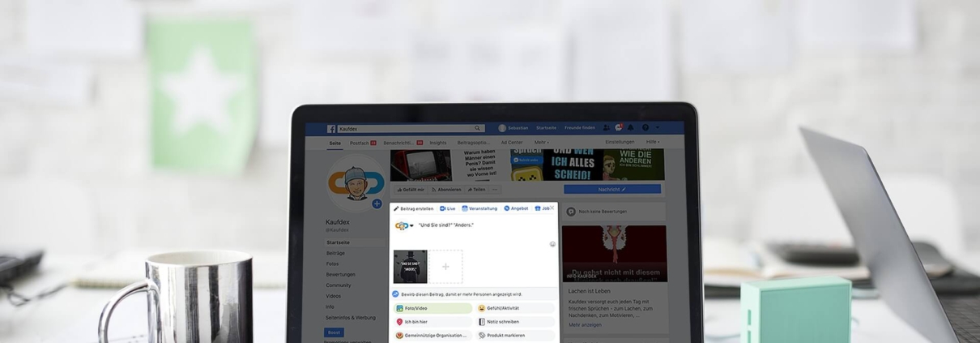Open the friend requests icon
The height and width of the screenshot is (343, 980).
[x=607, y=127]
